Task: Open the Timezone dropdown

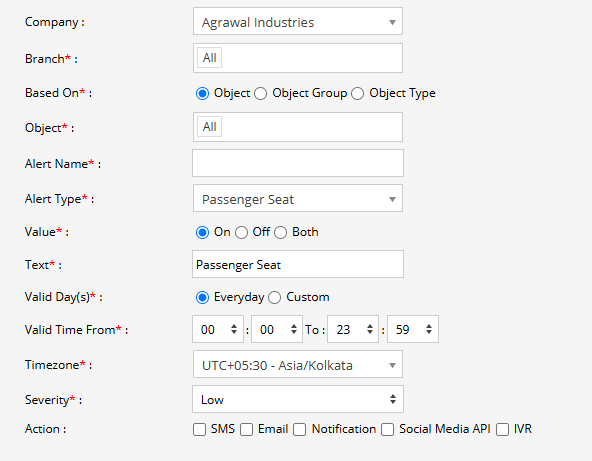Action: click(298, 364)
